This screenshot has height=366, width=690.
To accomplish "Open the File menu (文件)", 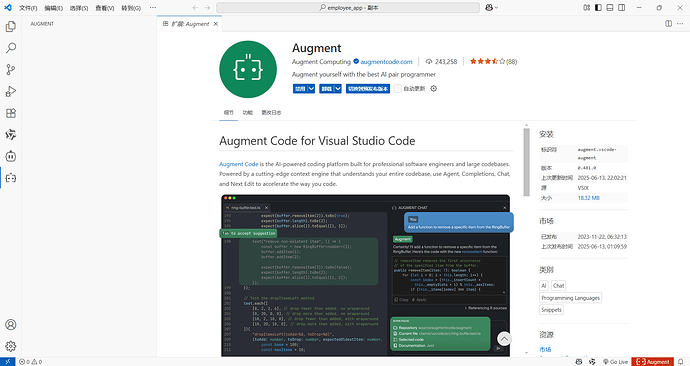I will (28, 7).
